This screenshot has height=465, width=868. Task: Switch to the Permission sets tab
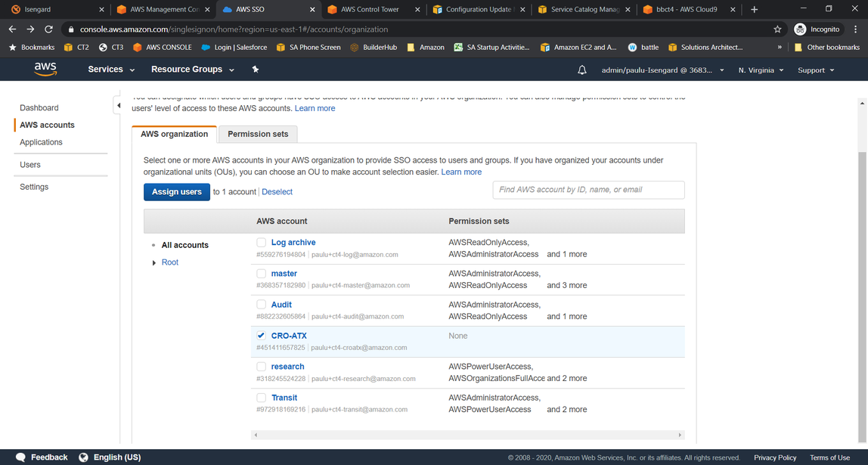click(x=258, y=134)
